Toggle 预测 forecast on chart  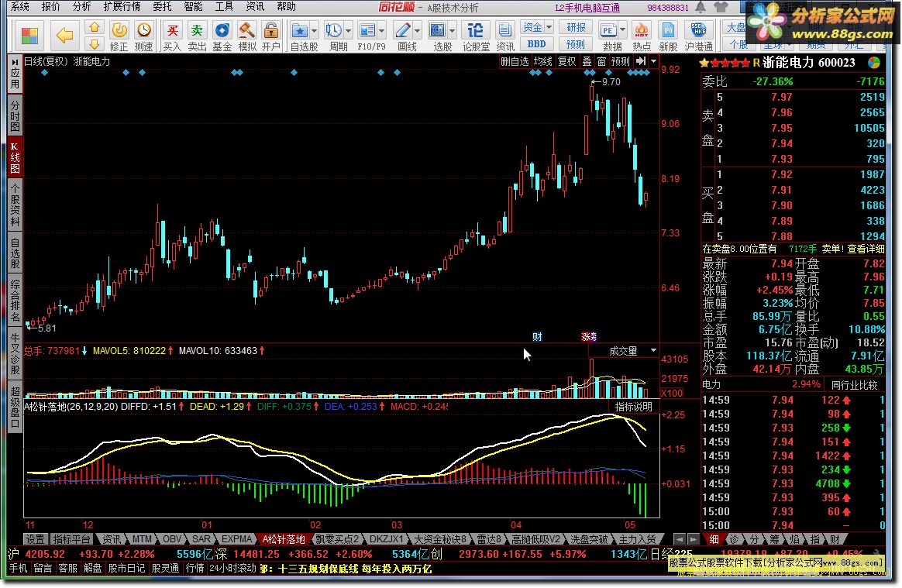click(620, 61)
